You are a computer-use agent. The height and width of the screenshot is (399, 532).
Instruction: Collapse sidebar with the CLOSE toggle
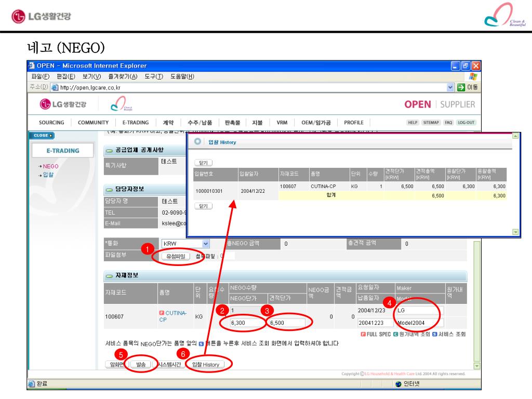coord(43,136)
